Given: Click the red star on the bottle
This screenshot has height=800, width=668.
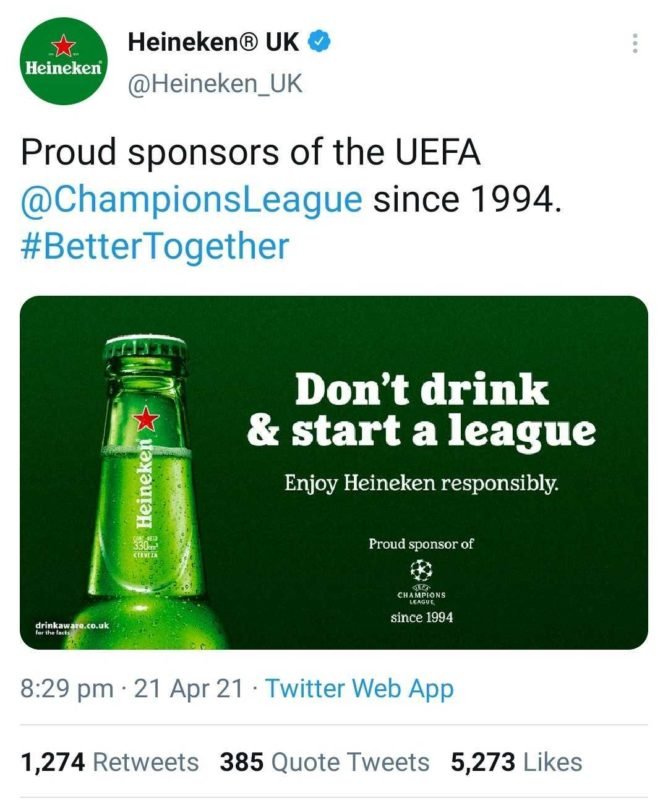Looking at the screenshot, I should (x=146, y=419).
